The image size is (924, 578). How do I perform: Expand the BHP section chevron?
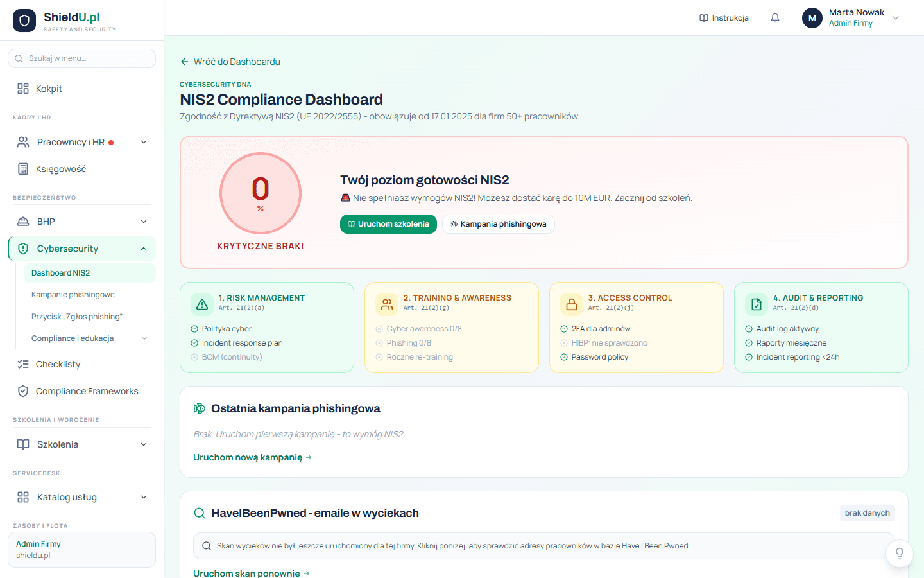tap(144, 222)
